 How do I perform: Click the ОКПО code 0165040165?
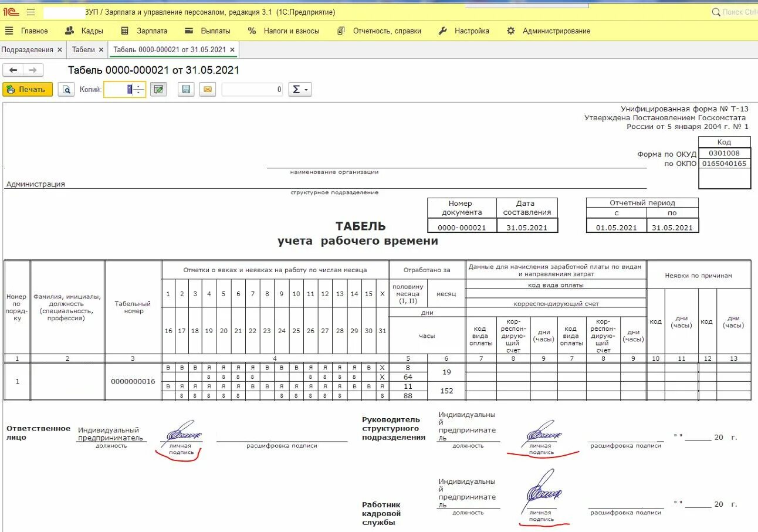click(x=725, y=164)
